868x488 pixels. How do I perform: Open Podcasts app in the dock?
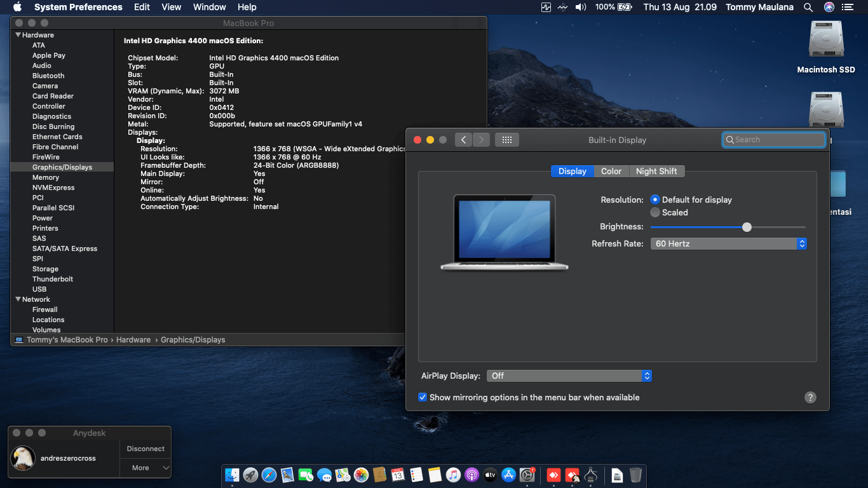(x=471, y=475)
